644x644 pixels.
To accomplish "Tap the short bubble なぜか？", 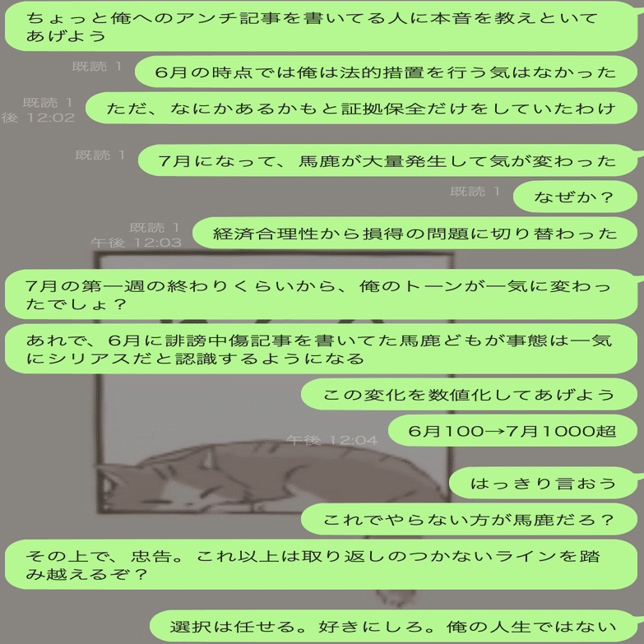I will (x=575, y=197).
